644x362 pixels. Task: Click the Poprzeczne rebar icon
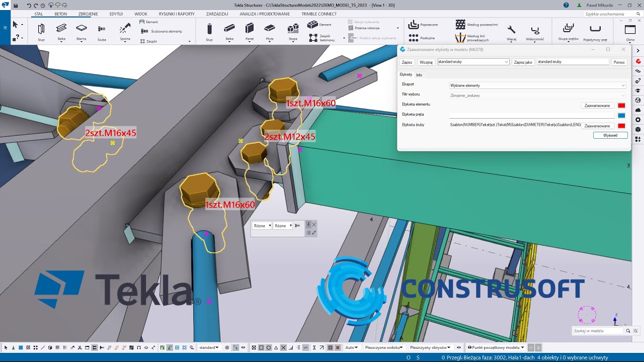(414, 24)
